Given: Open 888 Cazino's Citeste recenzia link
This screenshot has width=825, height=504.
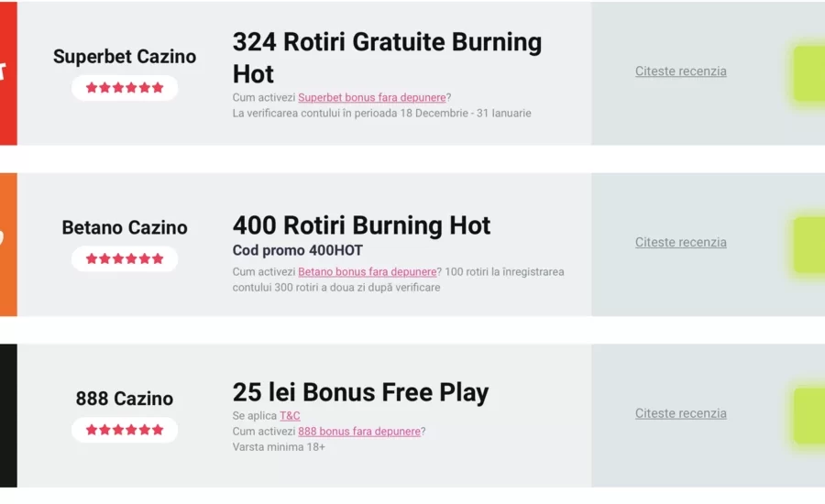Looking at the screenshot, I should coord(680,413).
